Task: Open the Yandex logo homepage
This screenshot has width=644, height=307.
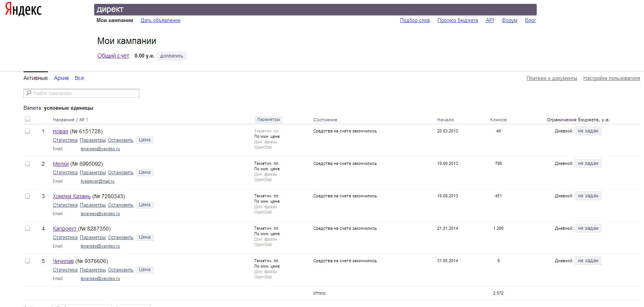Action: 23,9
